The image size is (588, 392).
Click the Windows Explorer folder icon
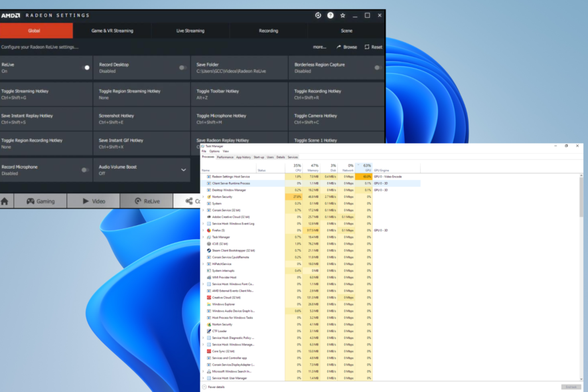[209, 304]
